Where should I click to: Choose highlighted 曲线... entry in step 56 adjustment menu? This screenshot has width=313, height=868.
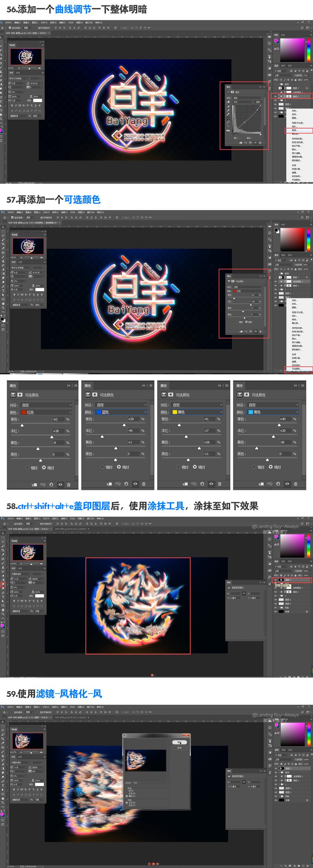299,130
